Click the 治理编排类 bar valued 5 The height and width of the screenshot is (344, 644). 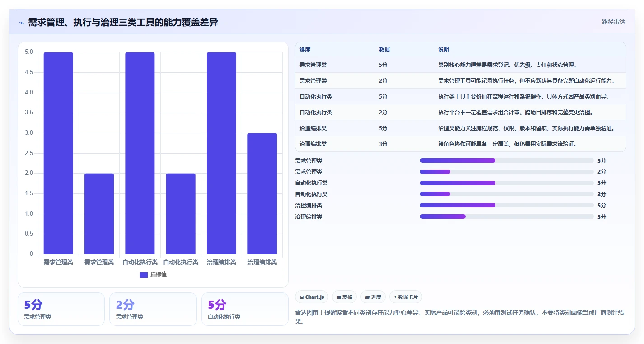coord(221,153)
